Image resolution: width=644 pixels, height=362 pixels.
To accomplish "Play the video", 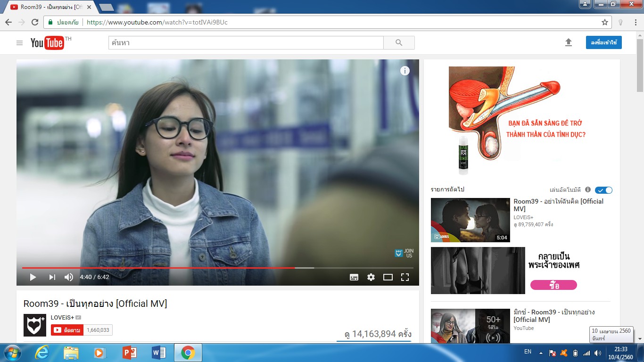I will [x=33, y=277].
